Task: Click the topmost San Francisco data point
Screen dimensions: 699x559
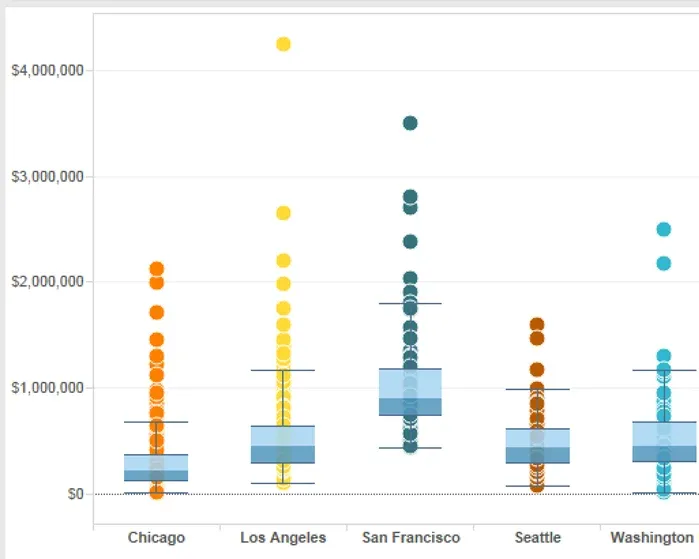Action: coord(410,123)
